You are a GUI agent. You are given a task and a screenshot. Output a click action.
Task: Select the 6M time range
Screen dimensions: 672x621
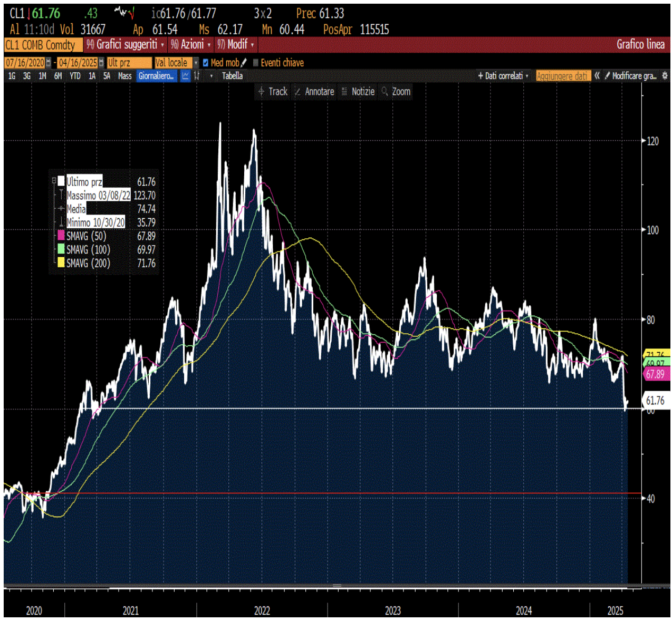(x=58, y=76)
